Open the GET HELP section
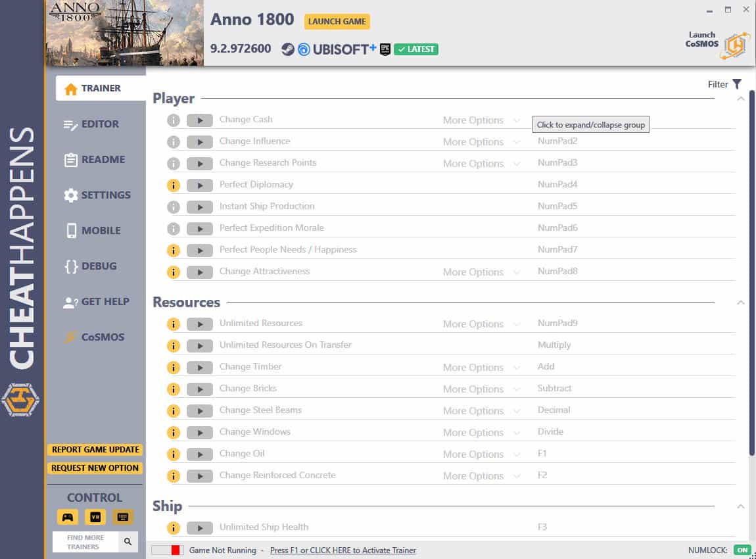Image resolution: width=756 pixels, height=559 pixels. point(97,302)
